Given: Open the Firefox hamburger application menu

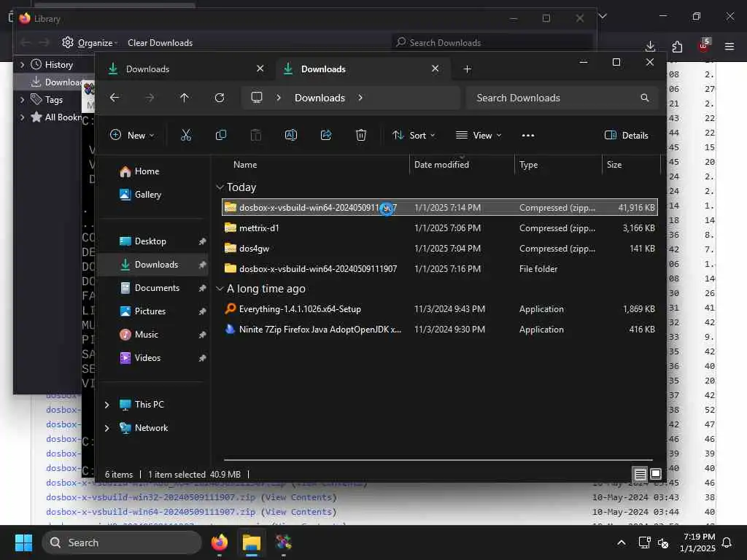Looking at the screenshot, I should (x=729, y=46).
